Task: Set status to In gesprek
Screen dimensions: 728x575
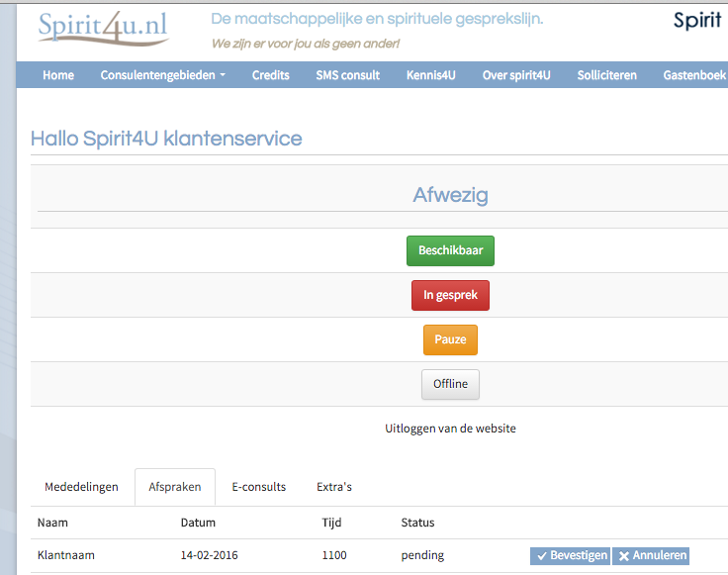Action: 450,295
